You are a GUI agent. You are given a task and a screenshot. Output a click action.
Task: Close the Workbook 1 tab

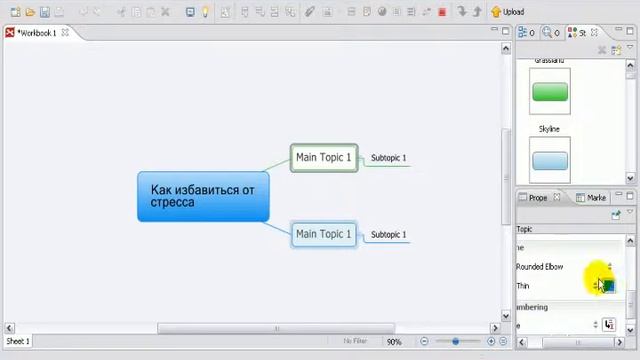click(65, 33)
